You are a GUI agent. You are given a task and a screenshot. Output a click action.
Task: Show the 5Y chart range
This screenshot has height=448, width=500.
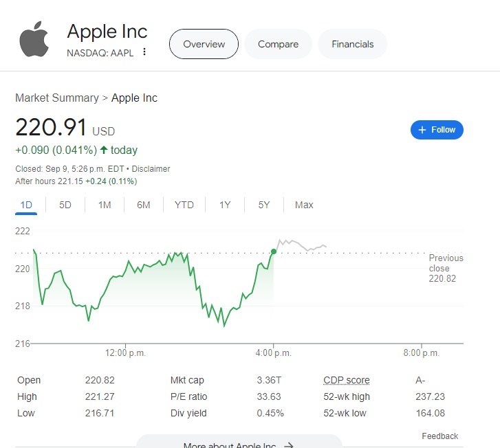click(264, 205)
